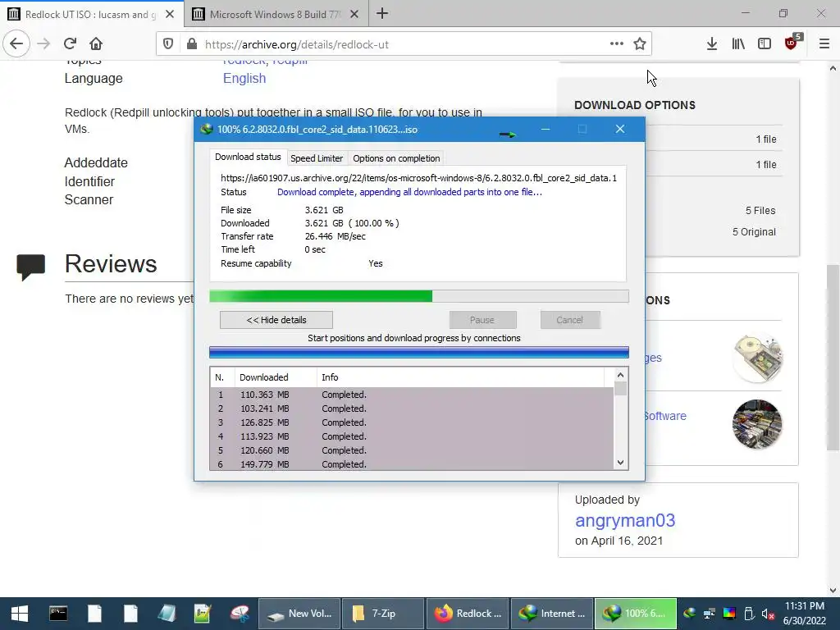This screenshot has height=630, width=840.
Task: Open the Software collection thumbnail image
Action: click(x=757, y=424)
